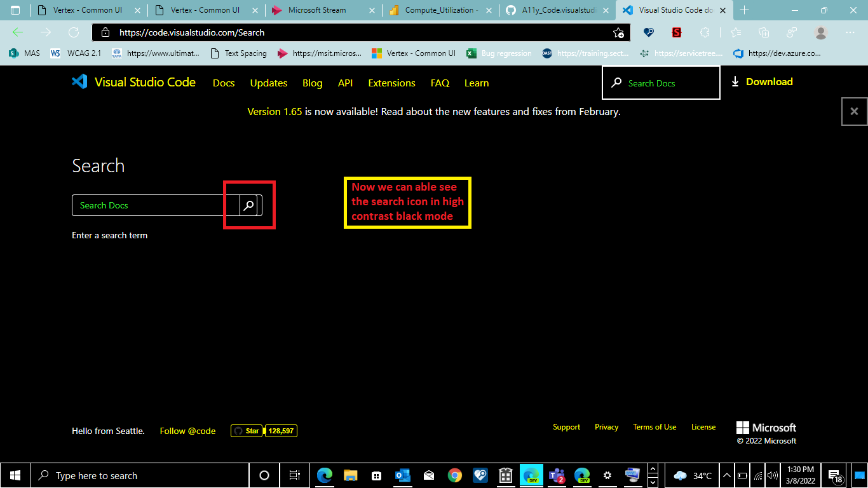Click the Privacy link in the footer
This screenshot has width=868, height=488.
606,427
